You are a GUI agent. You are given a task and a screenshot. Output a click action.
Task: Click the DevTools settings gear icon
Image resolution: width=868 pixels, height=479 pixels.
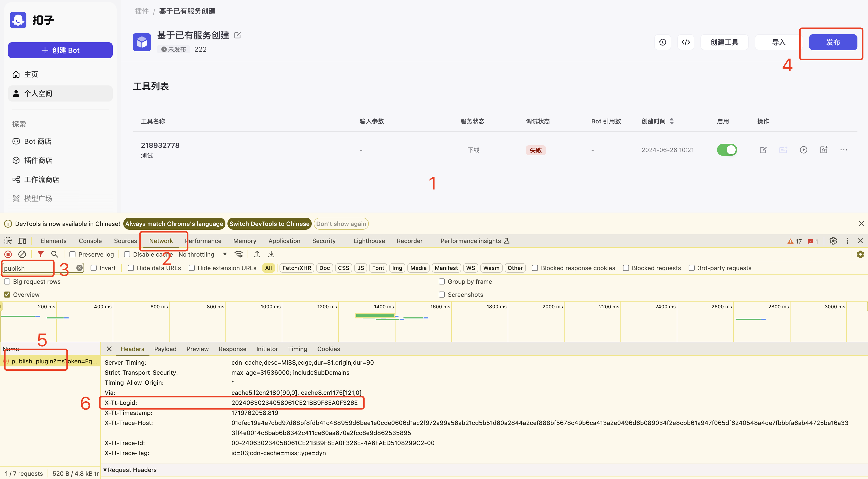point(833,241)
